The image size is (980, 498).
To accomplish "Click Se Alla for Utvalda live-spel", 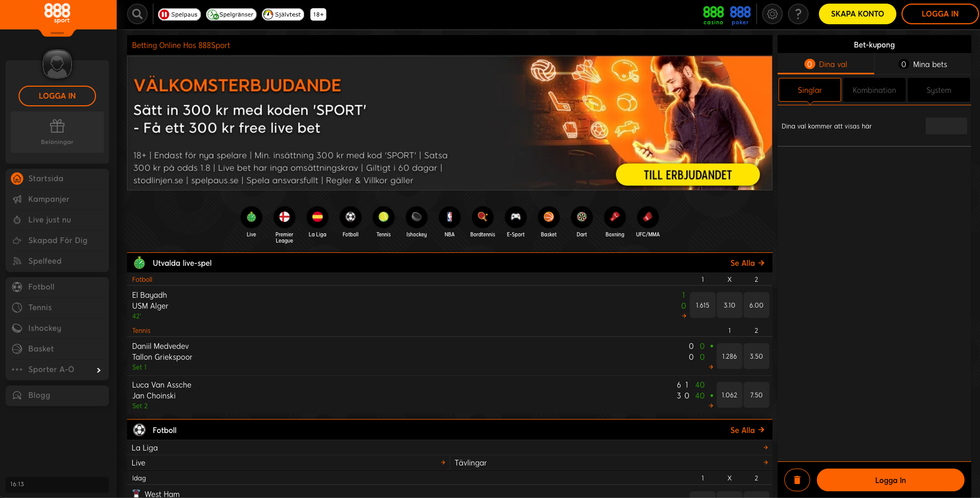I will click(x=747, y=263).
